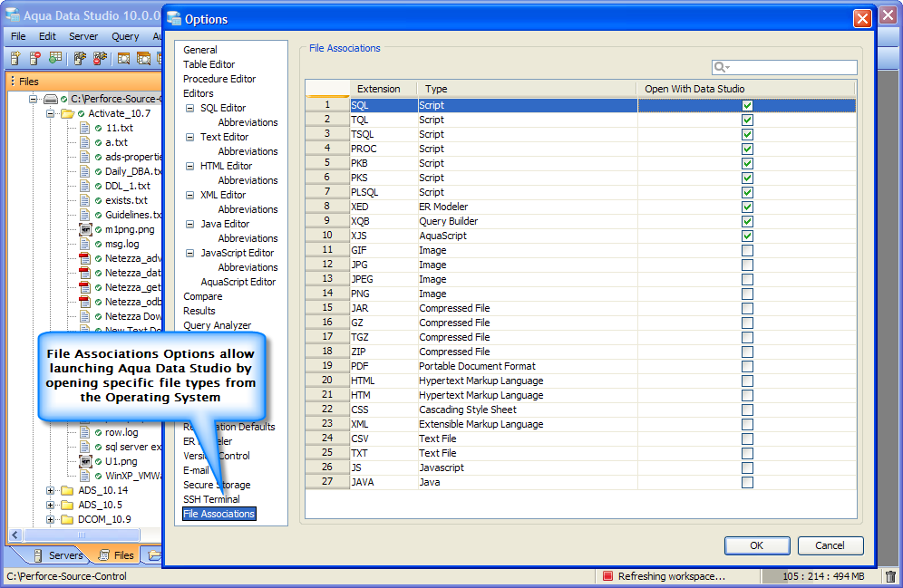Click the Unregister Server toolbar icon with red minus
The image size is (903, 588).
tap(35, 58)
